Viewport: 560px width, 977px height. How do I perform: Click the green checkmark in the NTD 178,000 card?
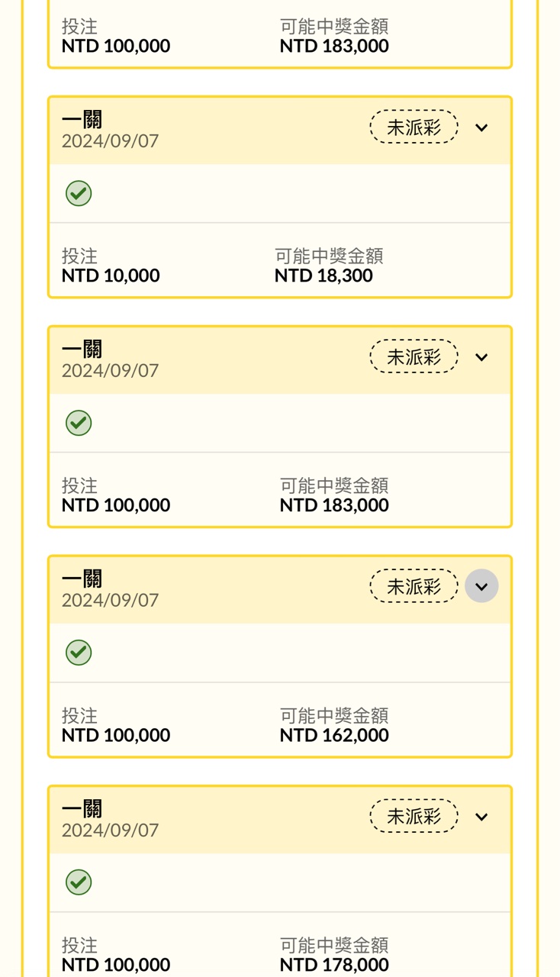coord(79,882)
